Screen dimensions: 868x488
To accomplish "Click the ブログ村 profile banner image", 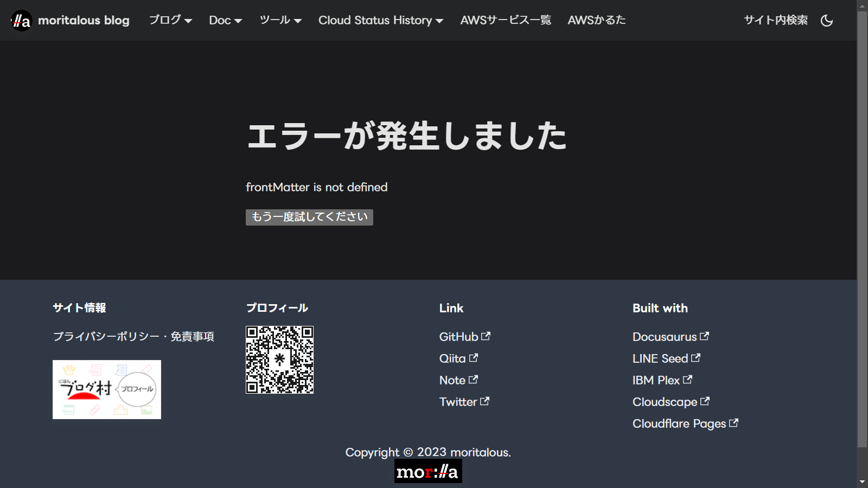I will click(107, 389).
